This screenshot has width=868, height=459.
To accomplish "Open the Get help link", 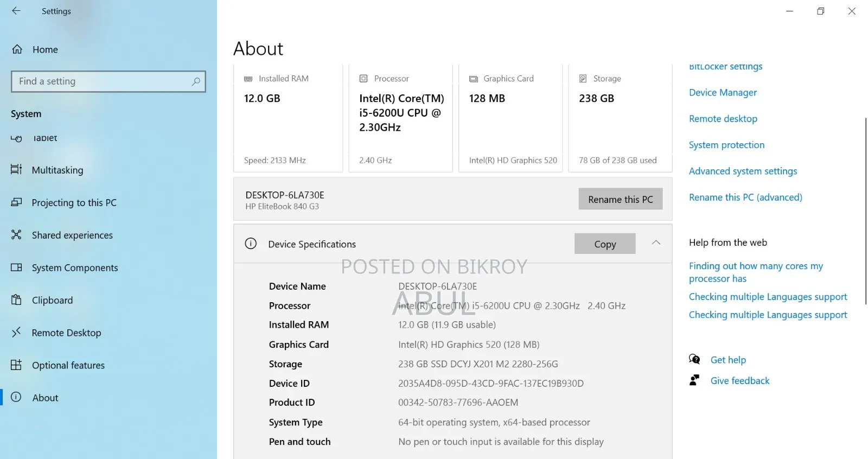I will (728, 360).
